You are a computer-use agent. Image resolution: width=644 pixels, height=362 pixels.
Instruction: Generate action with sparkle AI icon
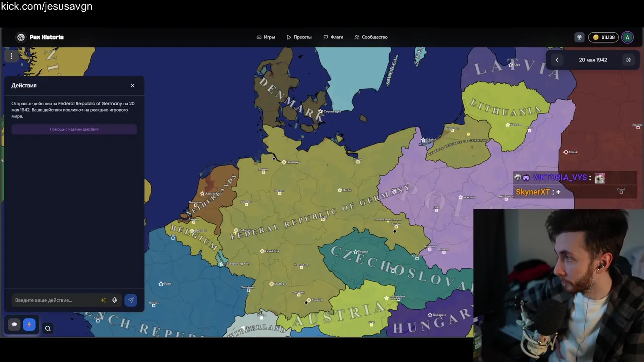click(103, 300)
